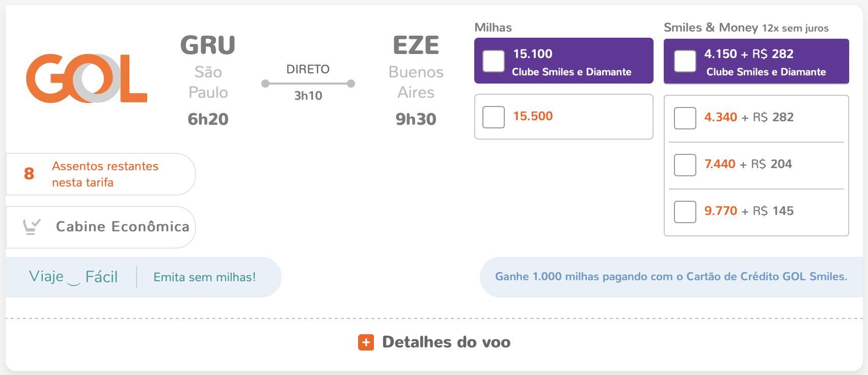Click the Emita sem milhas! link
Image resolution: width=868 pixels, height=375 pixels.
pos(205,277)
